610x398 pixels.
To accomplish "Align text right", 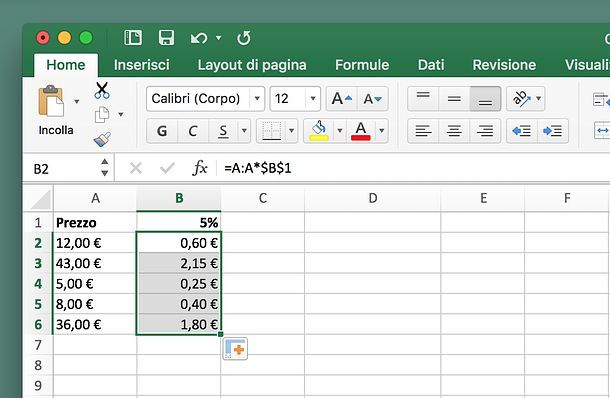I will 485,131.
